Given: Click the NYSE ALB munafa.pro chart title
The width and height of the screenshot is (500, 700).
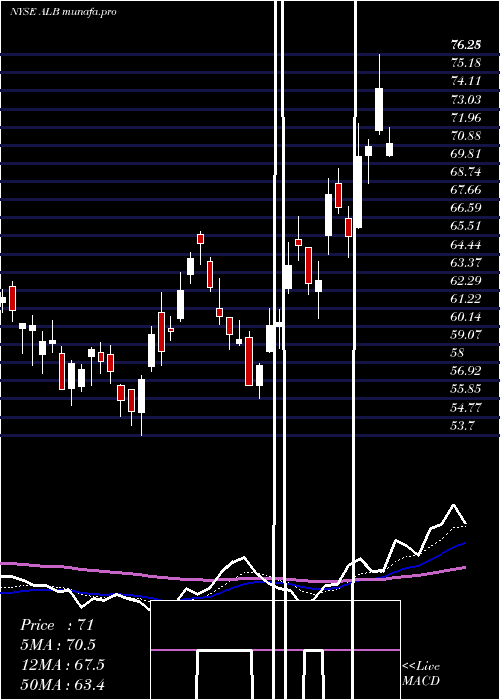Looking at the screenshot, I should (x=63, y=12).
